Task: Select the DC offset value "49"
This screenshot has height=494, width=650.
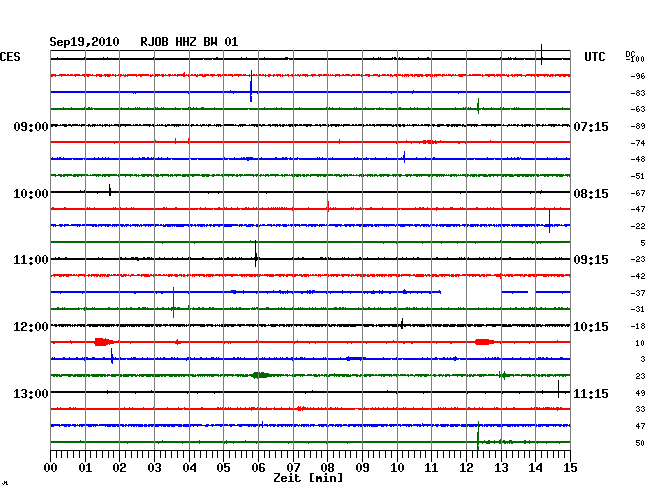Action: click(x=640, y=393)
